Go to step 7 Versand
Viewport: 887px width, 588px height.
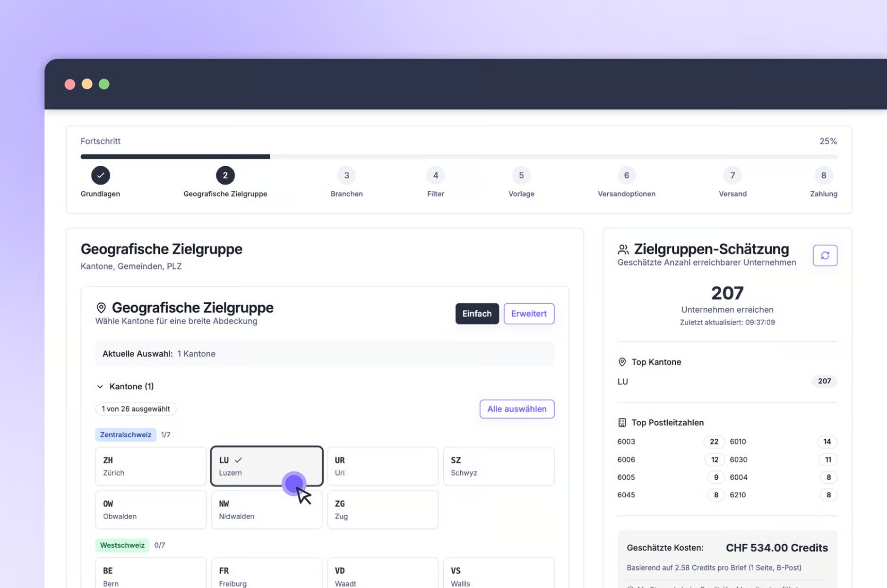tap(732, 175)
